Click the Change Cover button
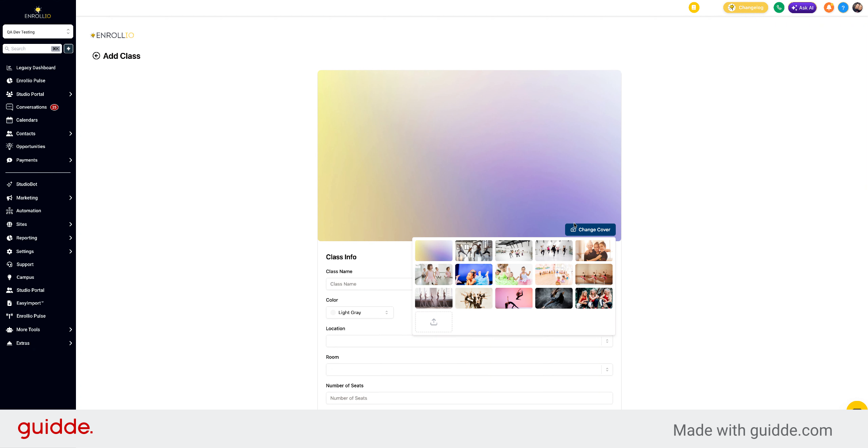This screenshot has height=448, width=868. coord(590,229)
